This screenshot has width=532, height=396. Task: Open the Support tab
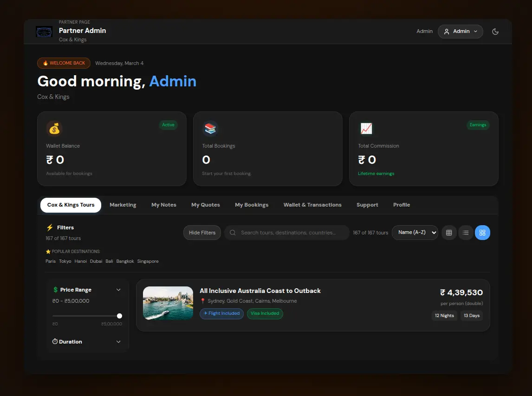pos(367,205)
